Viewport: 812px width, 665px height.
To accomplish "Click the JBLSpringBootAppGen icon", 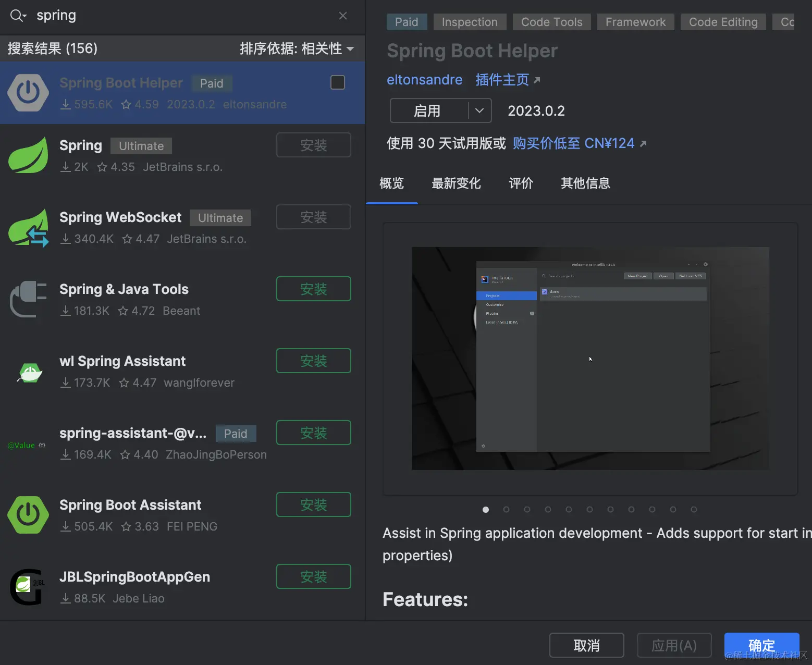I will click(x=27, y=587).
